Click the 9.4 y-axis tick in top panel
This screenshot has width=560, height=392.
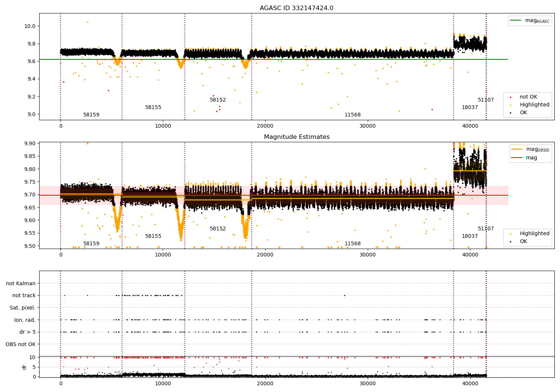coord(31,79)
